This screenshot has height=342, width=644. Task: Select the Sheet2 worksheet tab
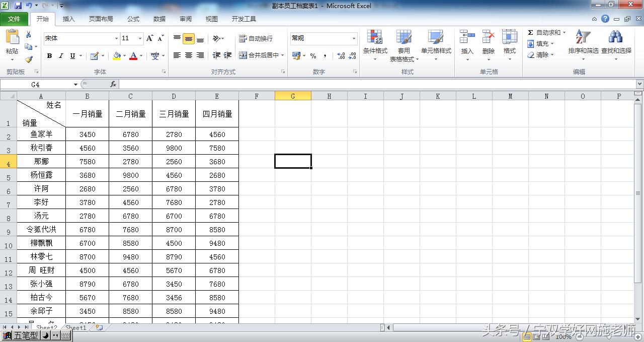click(x=46, y=327)
